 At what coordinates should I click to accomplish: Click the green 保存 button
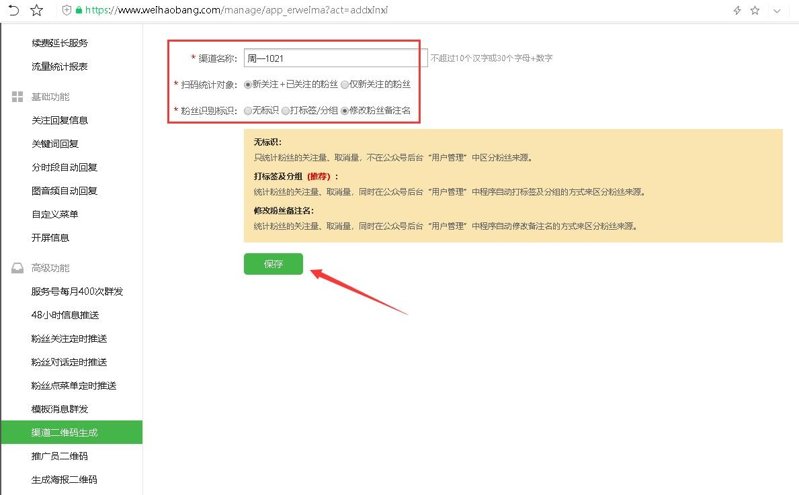273,264
